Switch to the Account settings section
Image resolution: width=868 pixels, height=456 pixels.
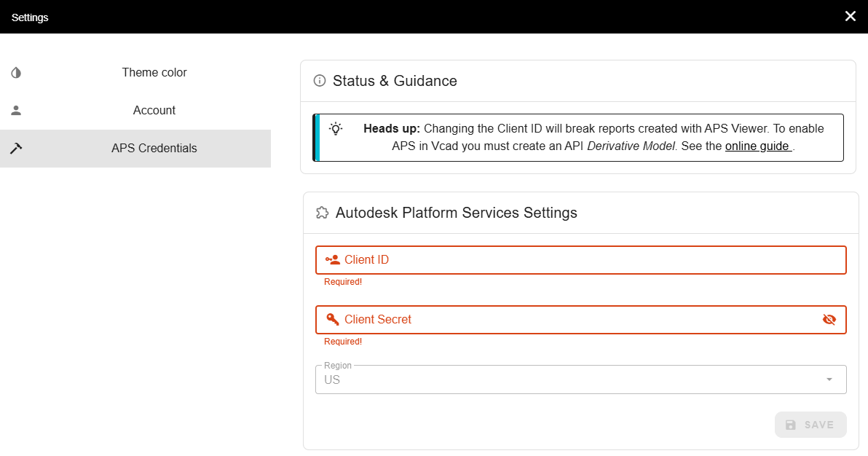(154, 111)
